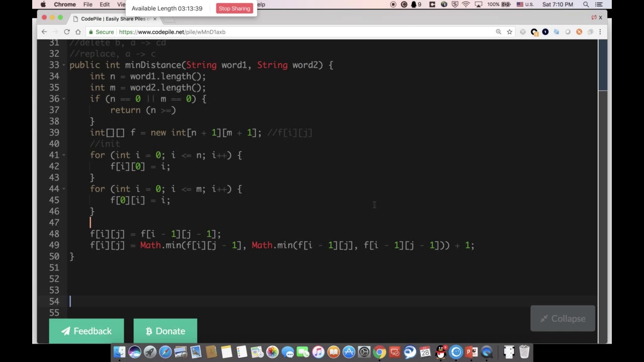Open the Edit menu

tap(105, 5)
